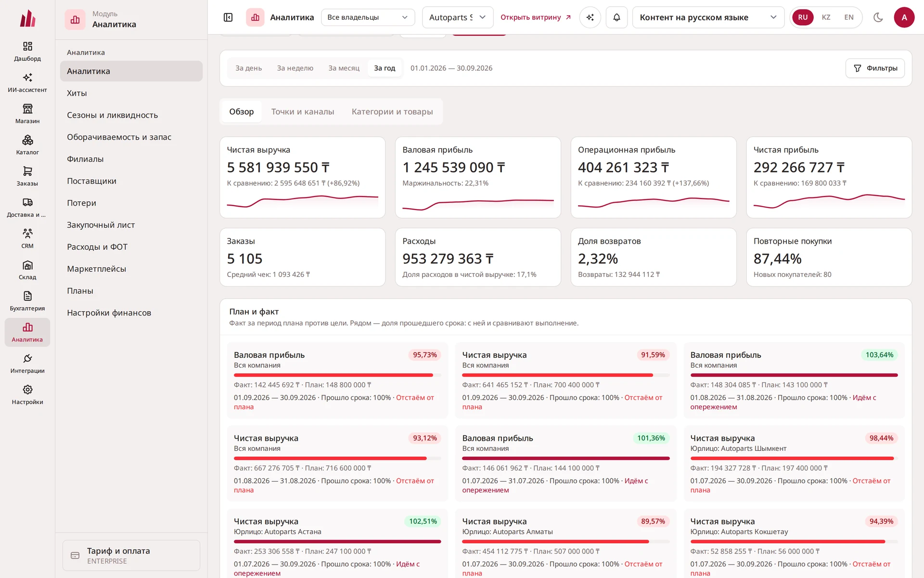Open Филиалы menu item
Screen dimensions: 924x578
coord(131,159)
